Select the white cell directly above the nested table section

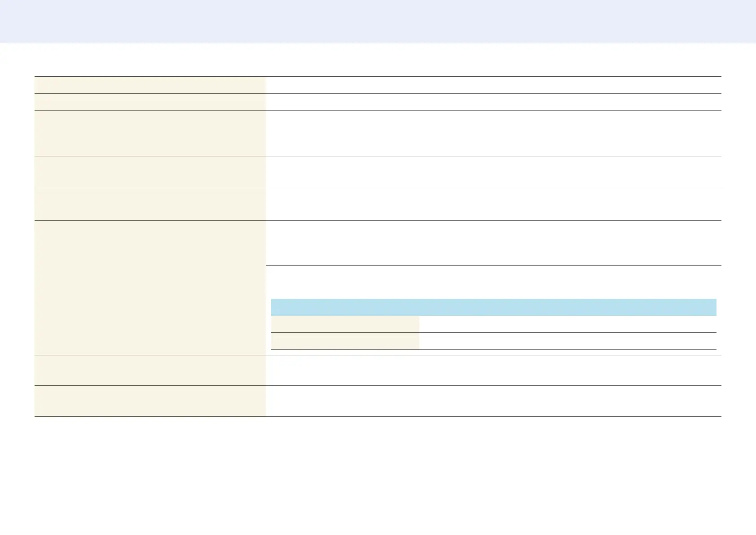[x=493, y=243]
